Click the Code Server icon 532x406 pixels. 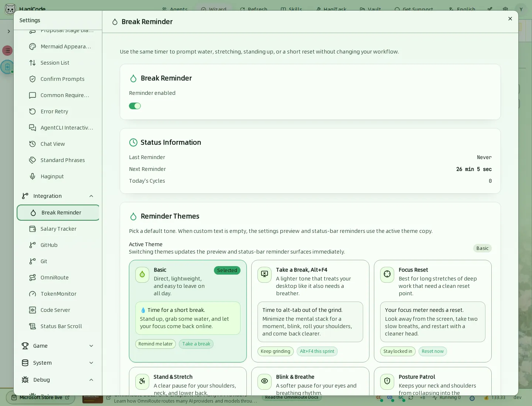33,310
